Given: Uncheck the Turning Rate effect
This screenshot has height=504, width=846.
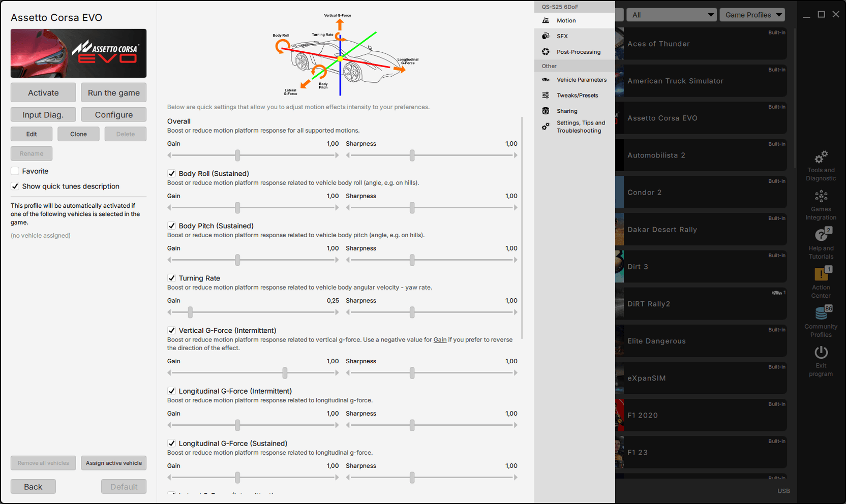Looking at the screenshot, I should pyautogui.click(x=171, y=278).
